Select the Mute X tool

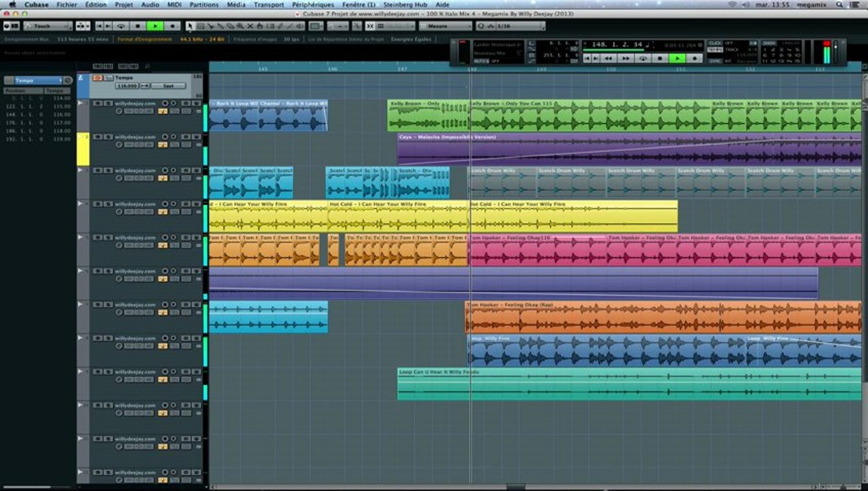(x=250, y=26)
